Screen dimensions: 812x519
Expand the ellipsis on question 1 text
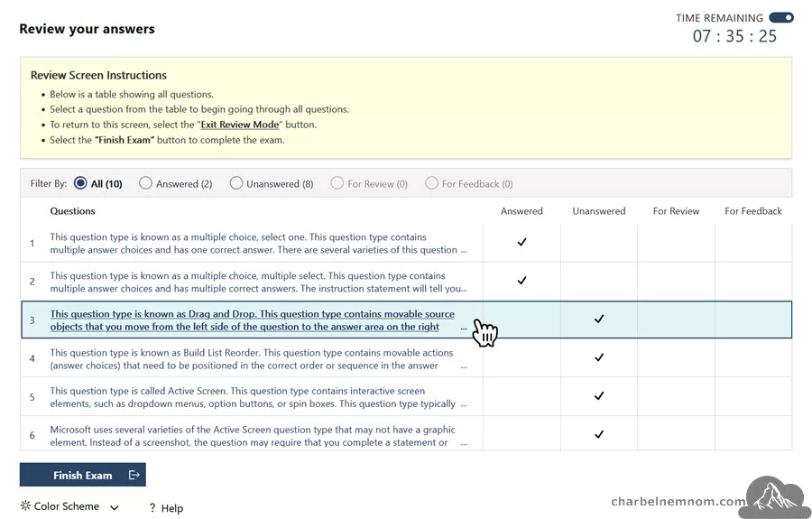coord(464,251)
